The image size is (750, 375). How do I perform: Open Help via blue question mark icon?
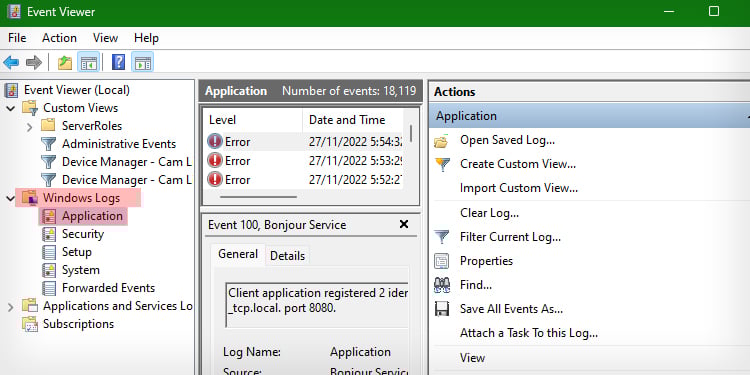tap(118, 63)
